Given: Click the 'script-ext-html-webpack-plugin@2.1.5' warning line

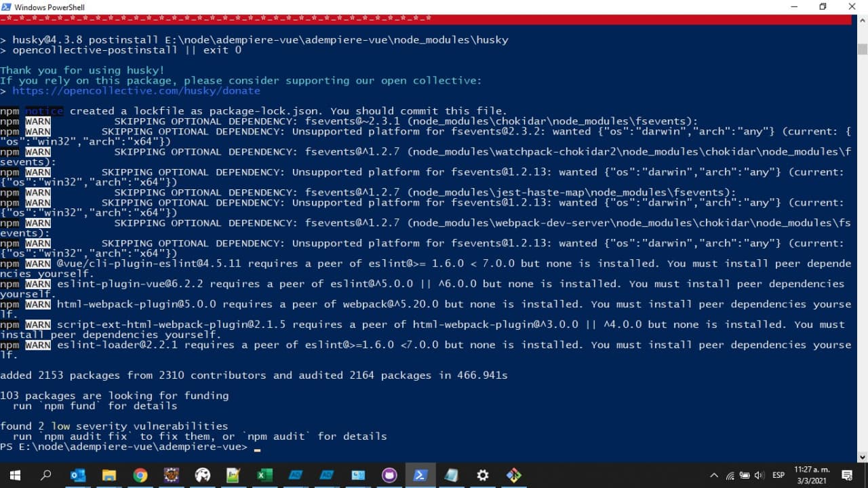Looking at the screenshot, I should (x=422, y=329).
